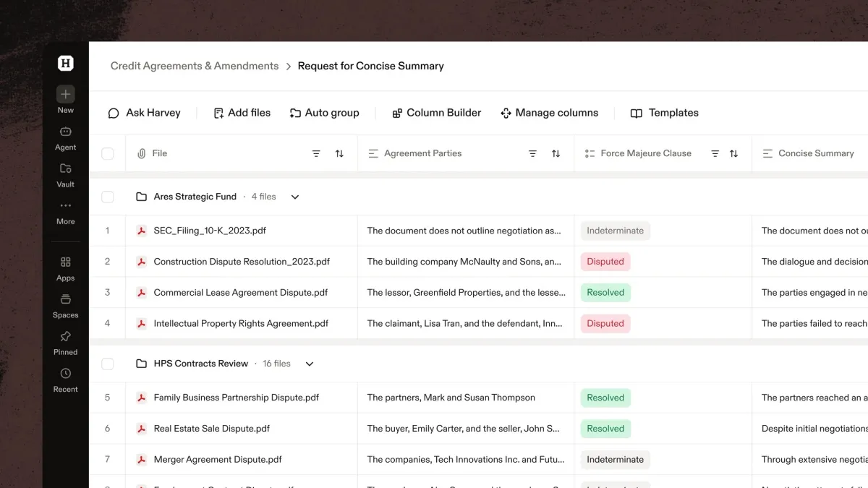Open Intellectual Property Rights Agreement.pdf

[241, 324]
